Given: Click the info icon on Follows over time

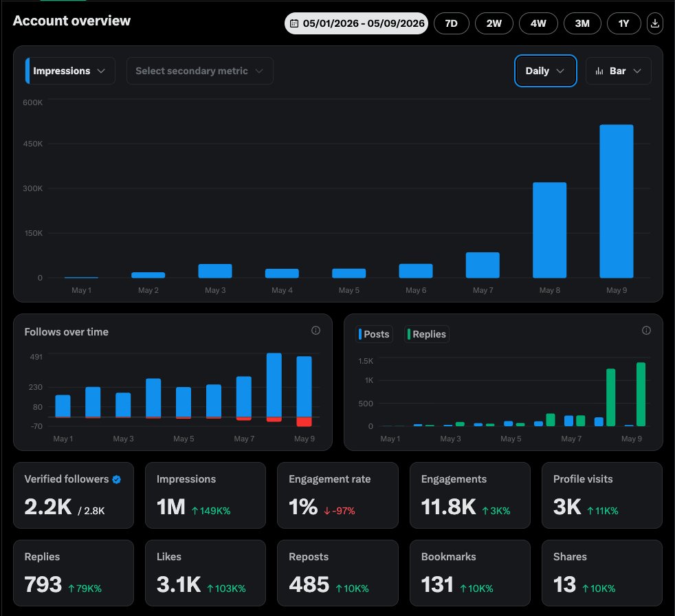Looking at the screenshot, I should click(316, 330).
